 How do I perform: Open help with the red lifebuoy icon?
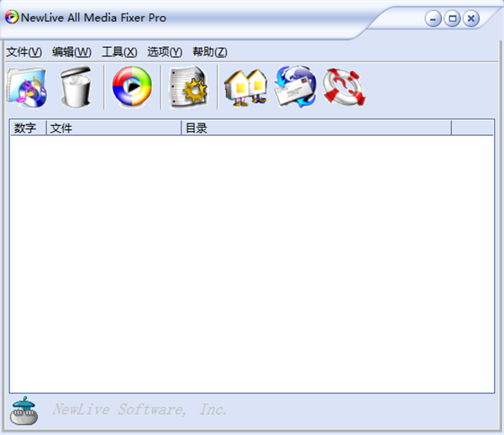344,87
